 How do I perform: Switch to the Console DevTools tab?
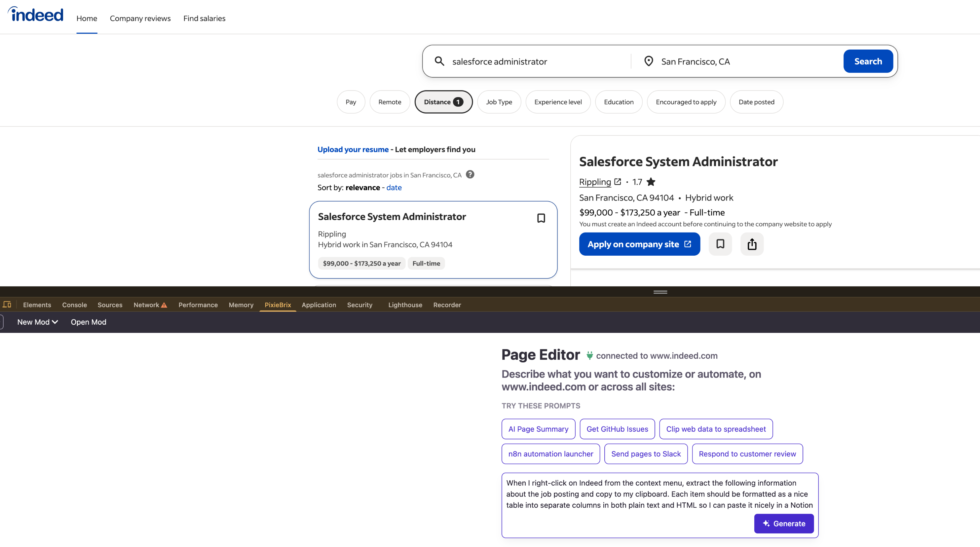(x=75, y=305)
